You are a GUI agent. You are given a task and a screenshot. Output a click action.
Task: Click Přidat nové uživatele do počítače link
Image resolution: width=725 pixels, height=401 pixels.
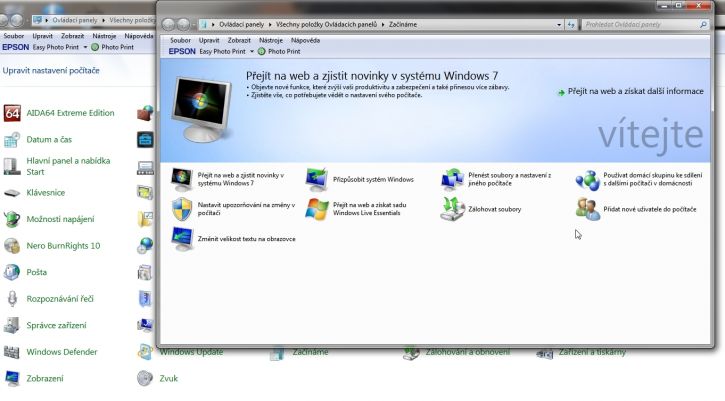click(x=649, y=209)
